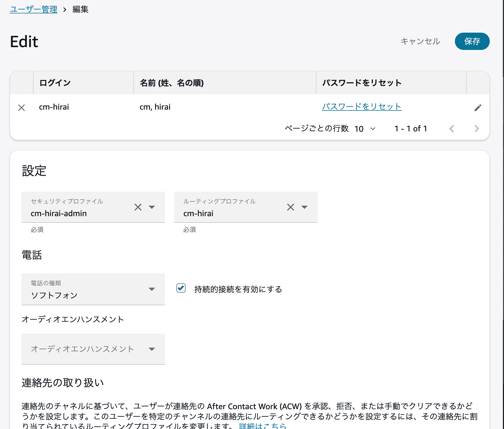Click パスワードをリセット for cm-hirai
504x429 pixels.
[362, 106]
